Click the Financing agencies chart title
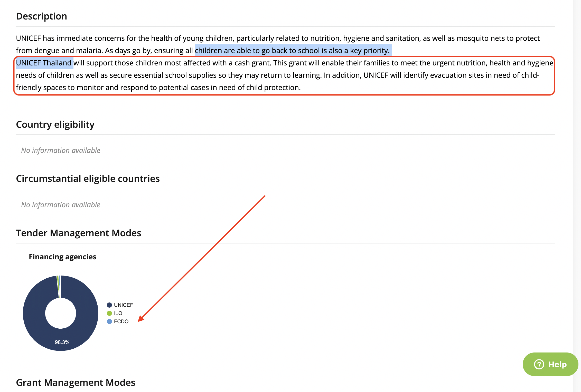This screenshot has width=581, height=392. (x=62, y=257)
